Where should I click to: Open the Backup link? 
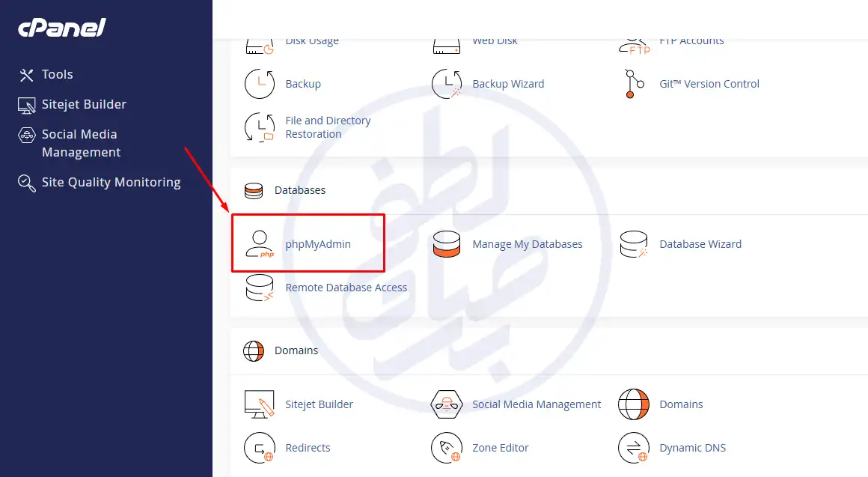point(303,84)
